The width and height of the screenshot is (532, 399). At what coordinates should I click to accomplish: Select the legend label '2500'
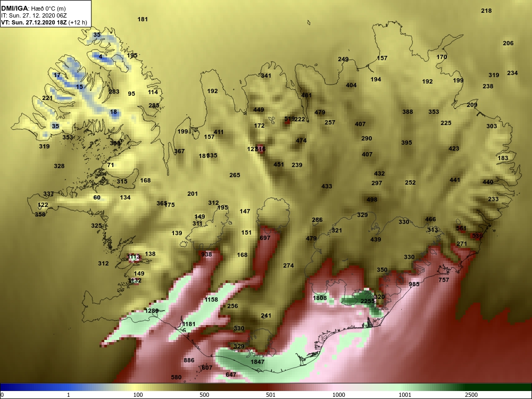pos(471,395)
